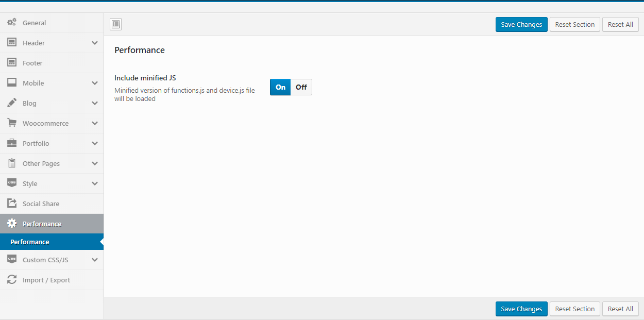Click the Blog pencil icon
Screen dimensions: 644x320
tap(11, 103)
